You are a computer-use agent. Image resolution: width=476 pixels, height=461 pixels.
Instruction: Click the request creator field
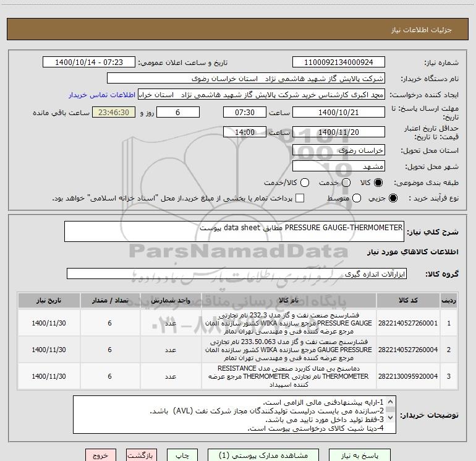click(x=261, y=95)
